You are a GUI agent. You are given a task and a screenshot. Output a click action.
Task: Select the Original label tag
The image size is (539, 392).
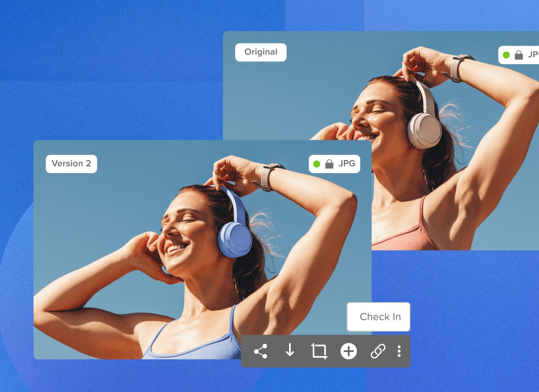click(x=261, y=52)
